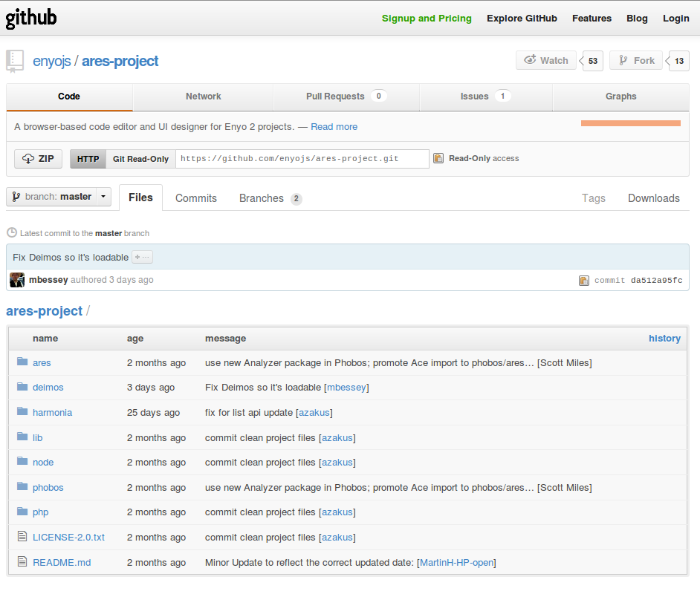Select the Commits subtab

click(x=196, y=198)
